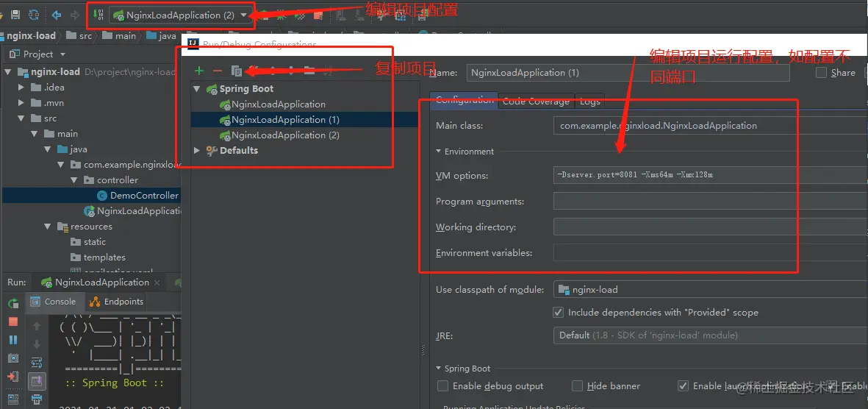Toggle scroll to end of console
This screenshot has height=409, width=868.
point(37,381)
